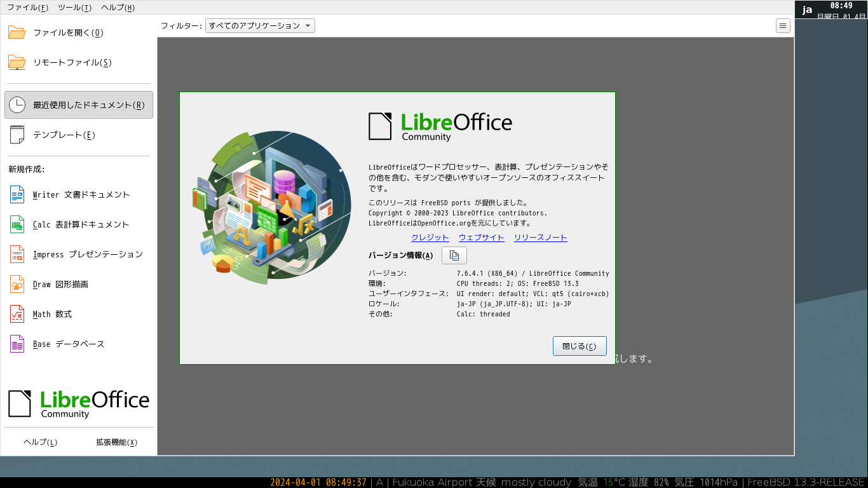The image size is (868, 488).
Task: Open the ツール(T) menu
Action: click(74, 8)
